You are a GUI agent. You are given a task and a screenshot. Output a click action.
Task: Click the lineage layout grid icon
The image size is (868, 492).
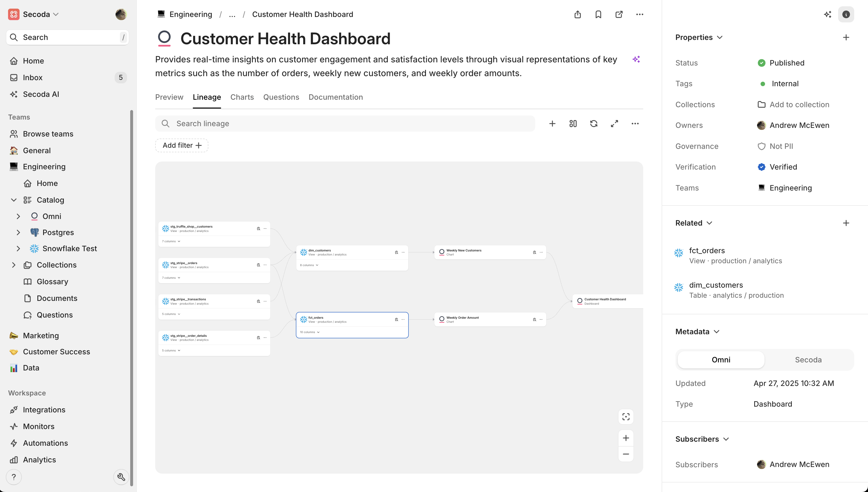(x=573, y=124)
